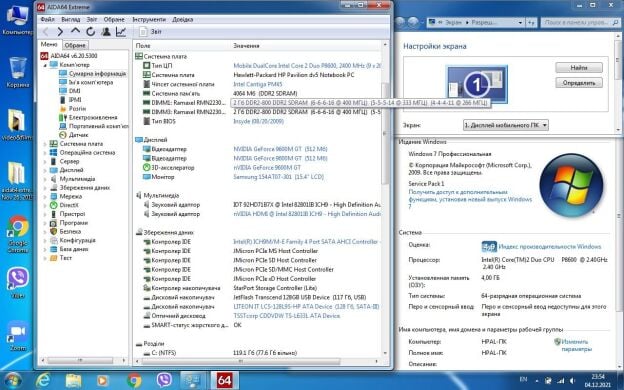Expand the Мережа tree node
This screenshot has width=624, height=390.
point(45,196)
